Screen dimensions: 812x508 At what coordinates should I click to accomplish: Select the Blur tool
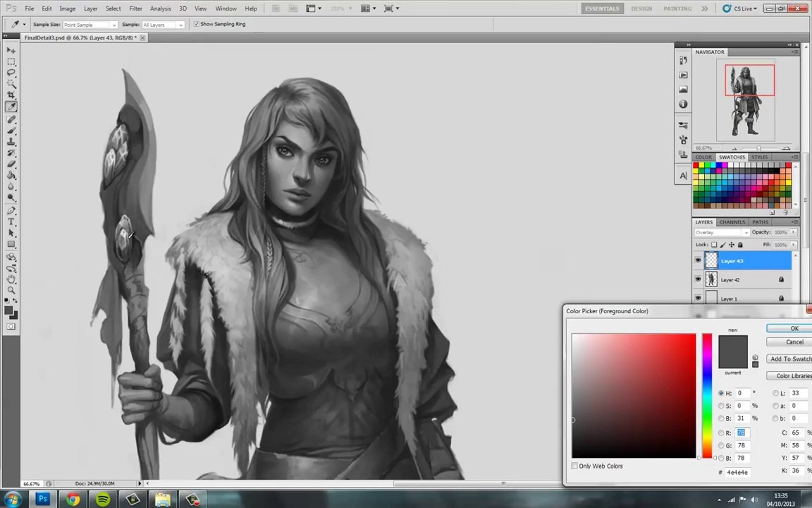(x=11, y=186)
